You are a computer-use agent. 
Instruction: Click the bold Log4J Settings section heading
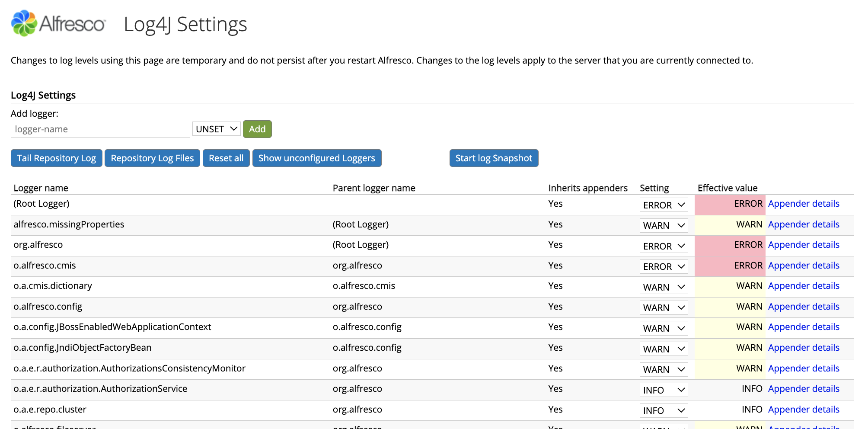click(43, 95)
